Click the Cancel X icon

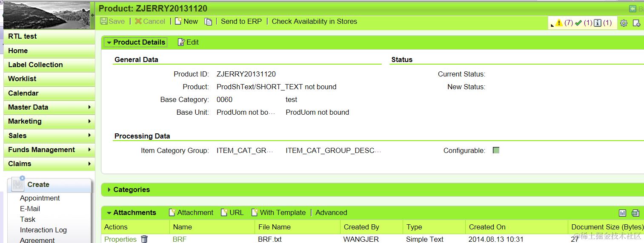[x=138, y=21]
